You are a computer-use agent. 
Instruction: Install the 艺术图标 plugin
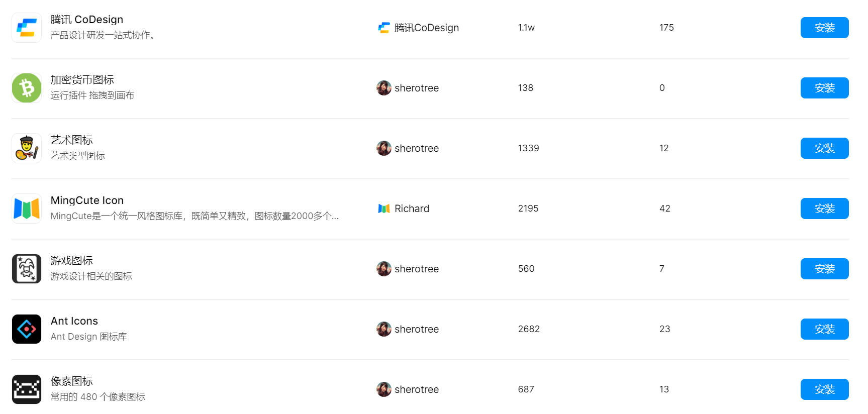point(824,148)
